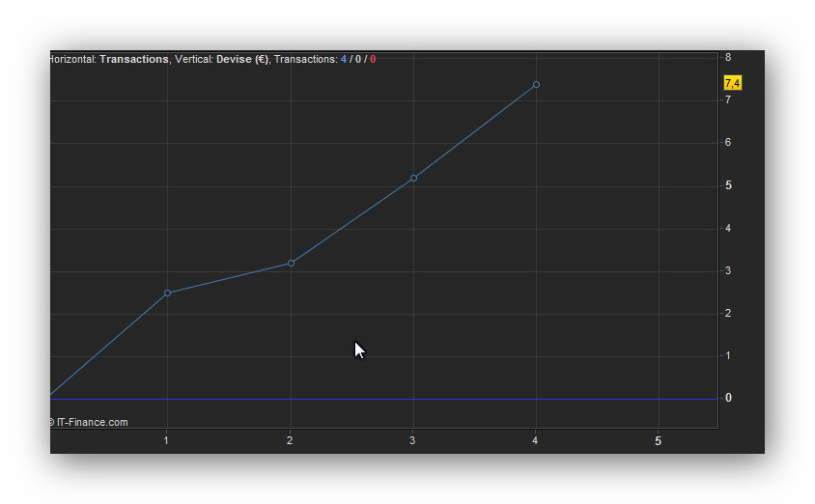Click the data point at transaction 3
Viewport: 815px width, 504px height.
tap(413, 179)
